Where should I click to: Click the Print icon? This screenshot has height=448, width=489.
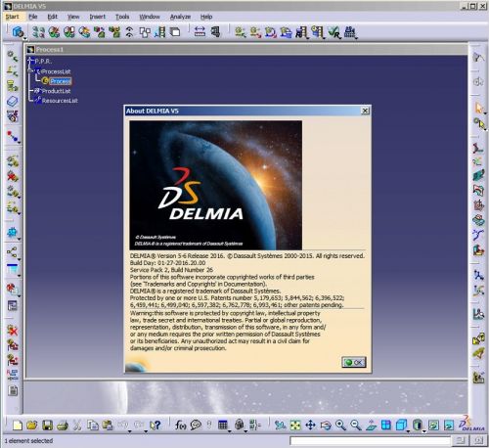[63, 425]
